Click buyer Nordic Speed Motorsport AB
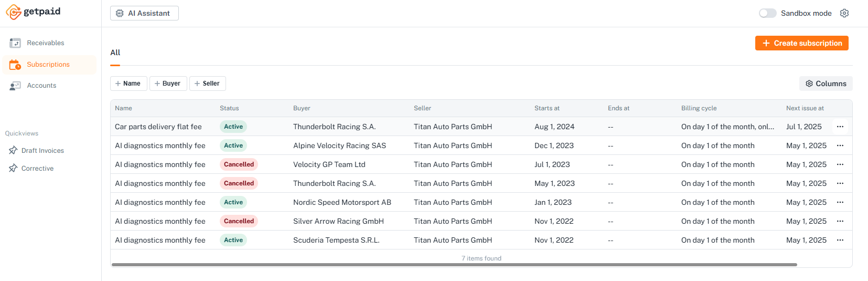This screenshot has width=868, height=281. click(x=342, y=202)
